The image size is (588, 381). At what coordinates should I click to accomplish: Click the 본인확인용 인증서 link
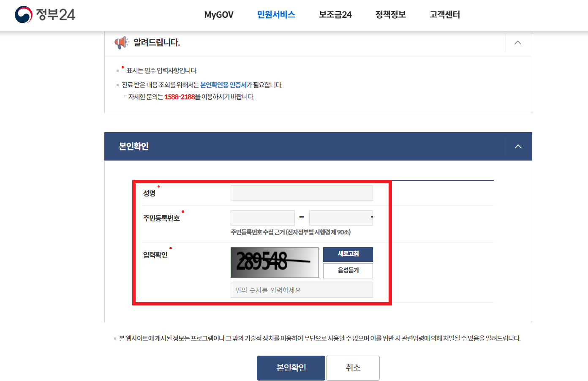click(x=223, y=85)
